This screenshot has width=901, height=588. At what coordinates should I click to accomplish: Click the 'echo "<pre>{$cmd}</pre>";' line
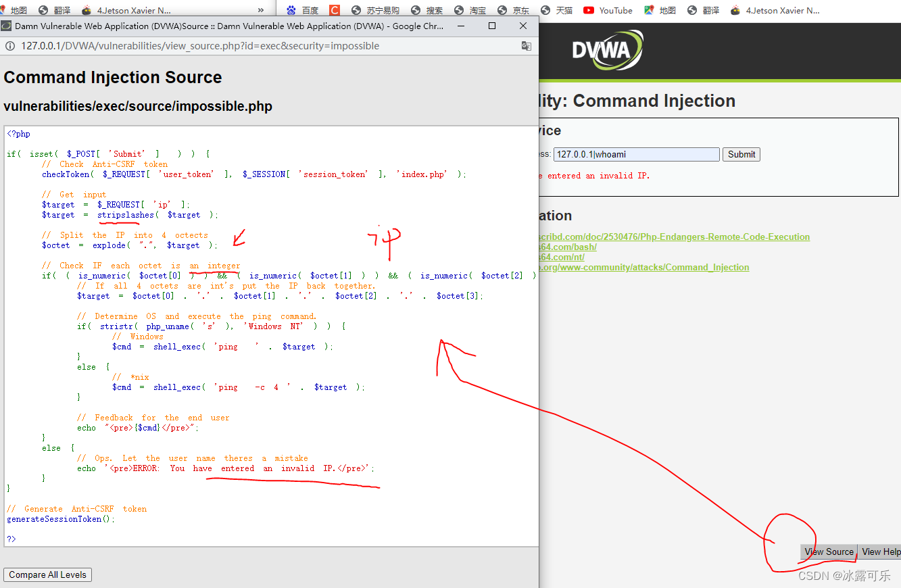138,428
